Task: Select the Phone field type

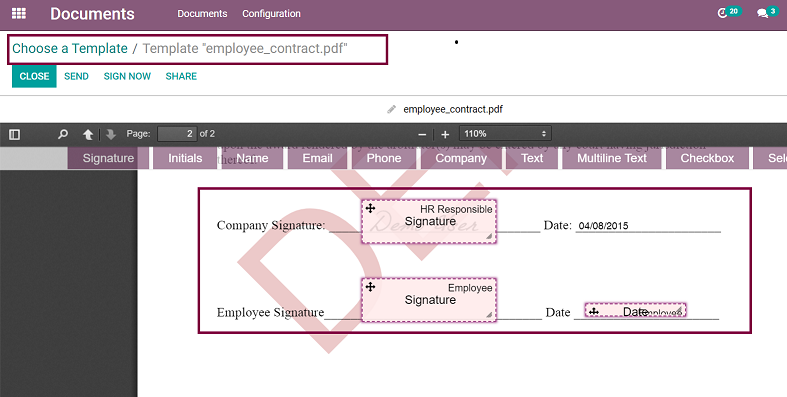Action: pos(384,158)
